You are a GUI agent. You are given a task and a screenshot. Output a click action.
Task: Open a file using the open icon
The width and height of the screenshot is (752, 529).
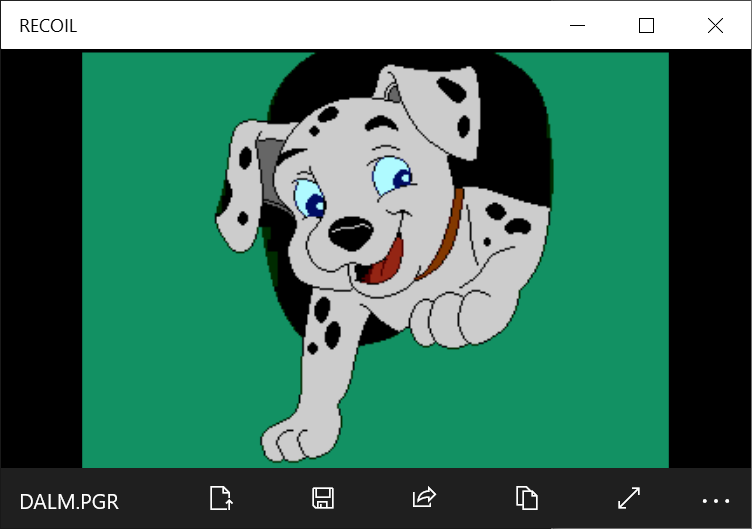pyautogui.click(x=221, y=498)
